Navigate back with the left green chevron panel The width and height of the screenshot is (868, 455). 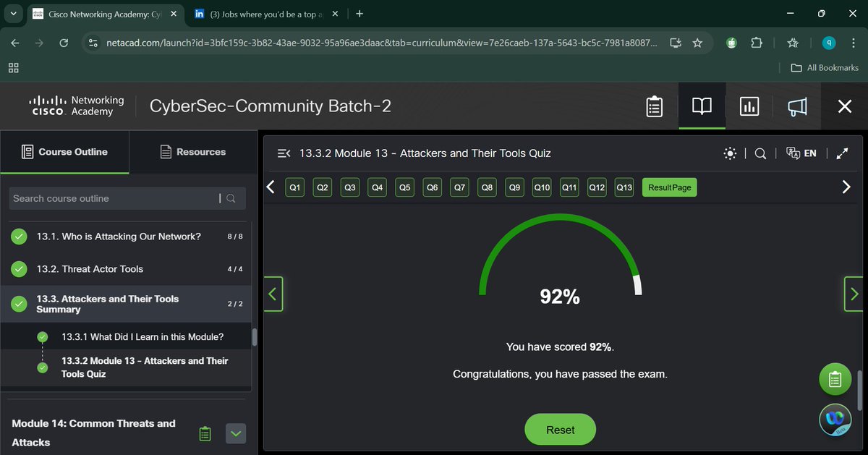click(x=273, y=294)
